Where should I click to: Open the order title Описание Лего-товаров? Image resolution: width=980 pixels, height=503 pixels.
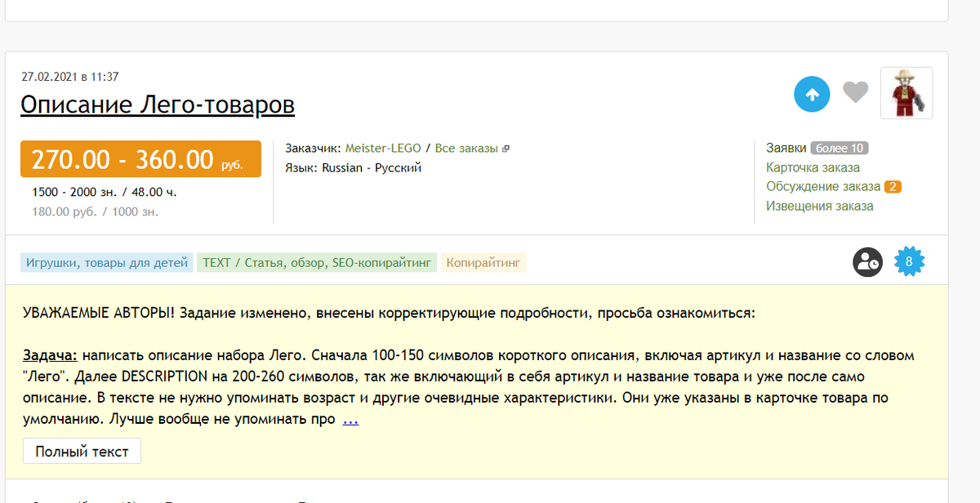tap(158, 105)
